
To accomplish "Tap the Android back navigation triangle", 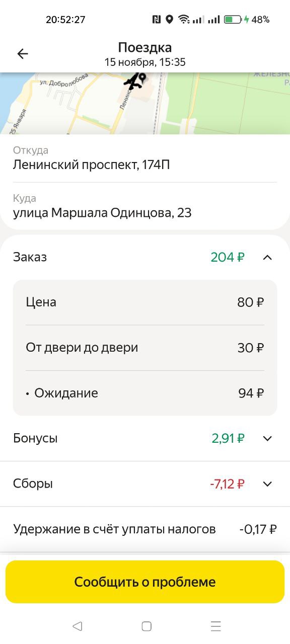I will coord(77,625).
